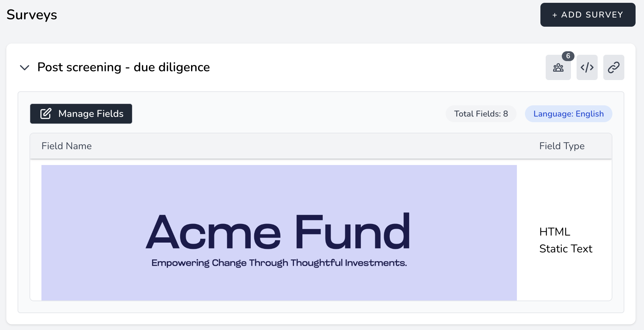The width and height of the screenshot is (644, 330).
Task: Copy the survey link via chain icon
Action: tap(614, 67)
